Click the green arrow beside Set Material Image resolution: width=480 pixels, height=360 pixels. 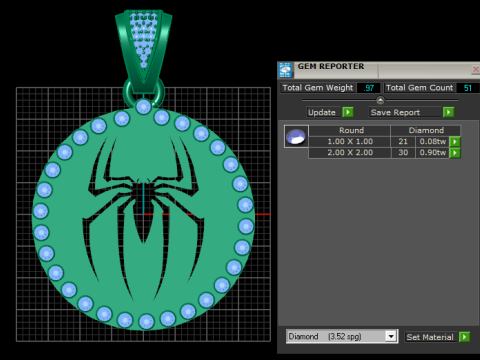click(x=464, y=337)
